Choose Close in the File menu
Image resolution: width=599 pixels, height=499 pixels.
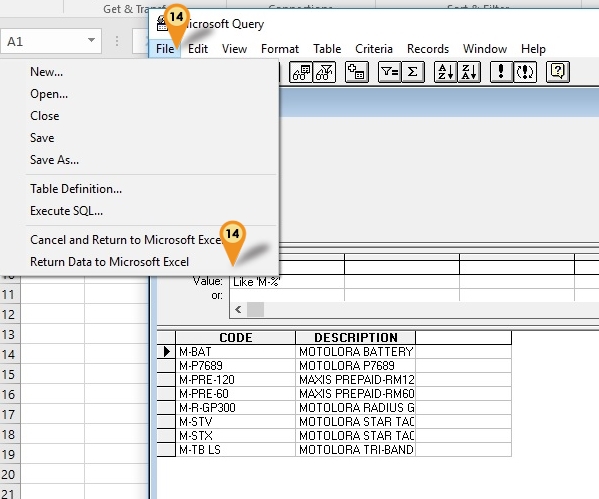coord(139,116)
